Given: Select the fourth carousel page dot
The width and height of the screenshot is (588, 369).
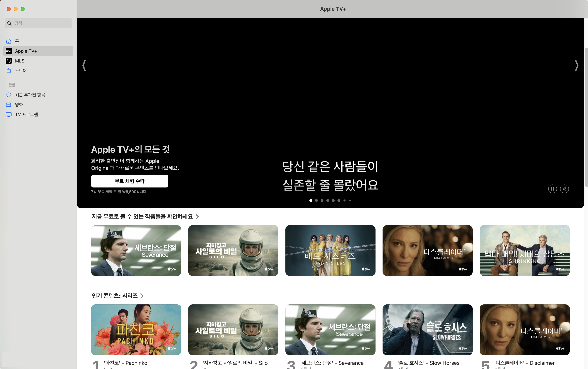Looking at the screenshot, I should (327, 200).
